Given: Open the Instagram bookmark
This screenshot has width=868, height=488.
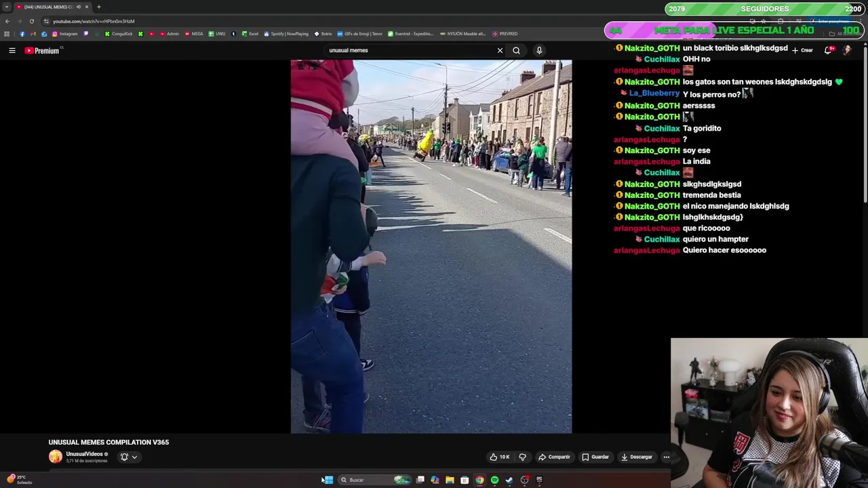Looking at the screenshot, I should [65, 34].
